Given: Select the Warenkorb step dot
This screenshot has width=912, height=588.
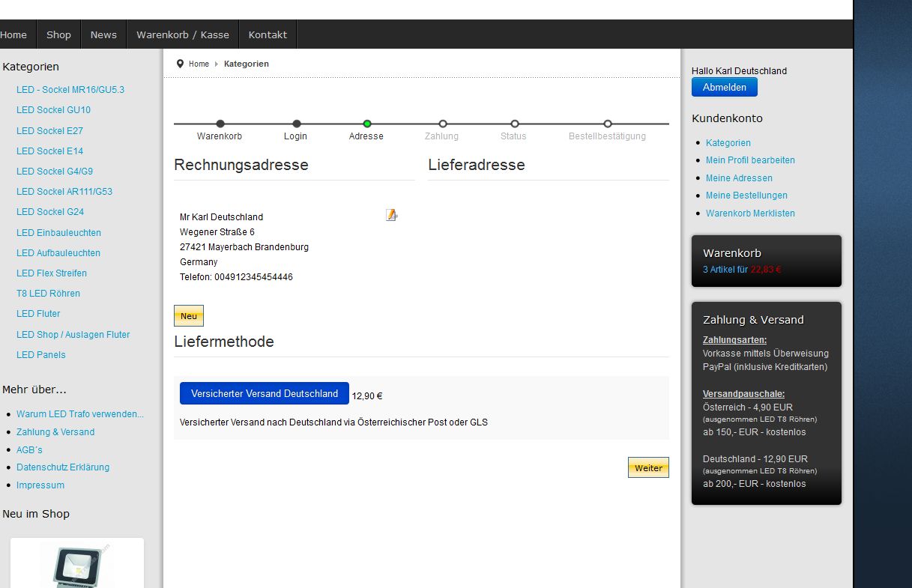Looking at the screenshot, I should click(x=220, y=124).
